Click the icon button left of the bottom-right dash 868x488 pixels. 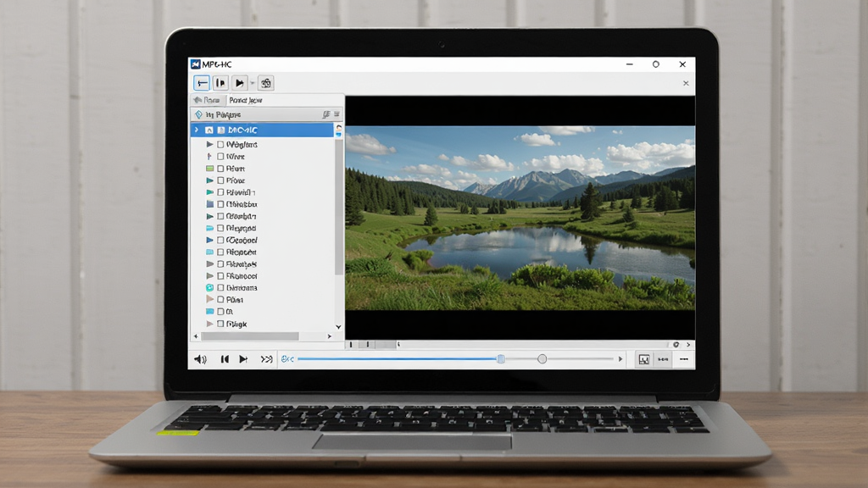click(663, 359)
